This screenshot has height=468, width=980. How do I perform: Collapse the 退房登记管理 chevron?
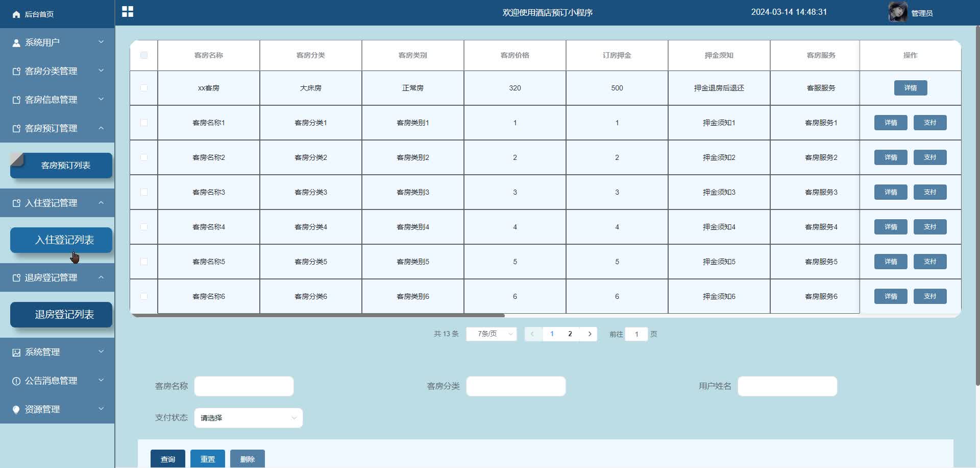(101, 277)
